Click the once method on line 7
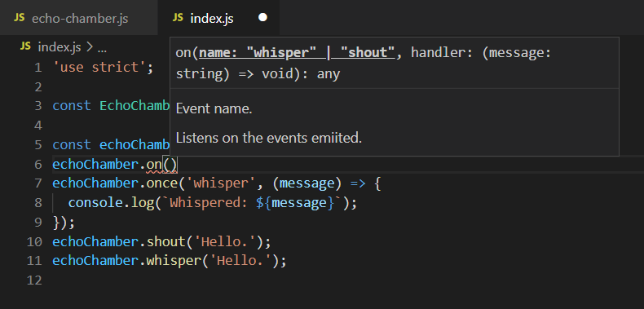 tap(162, 183)
